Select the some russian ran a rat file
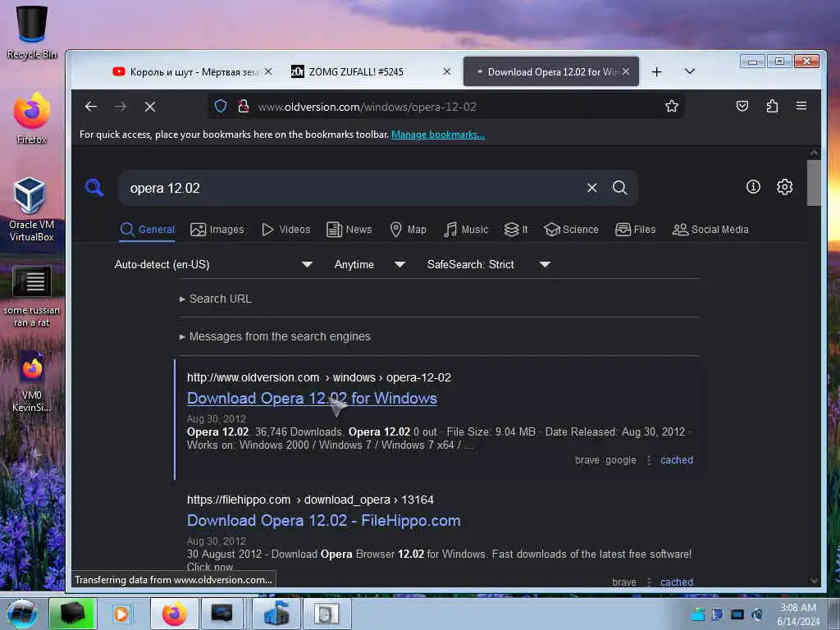The width and height of the screenshot is (840, 630). pyautogui.click(x=31, y=297)
